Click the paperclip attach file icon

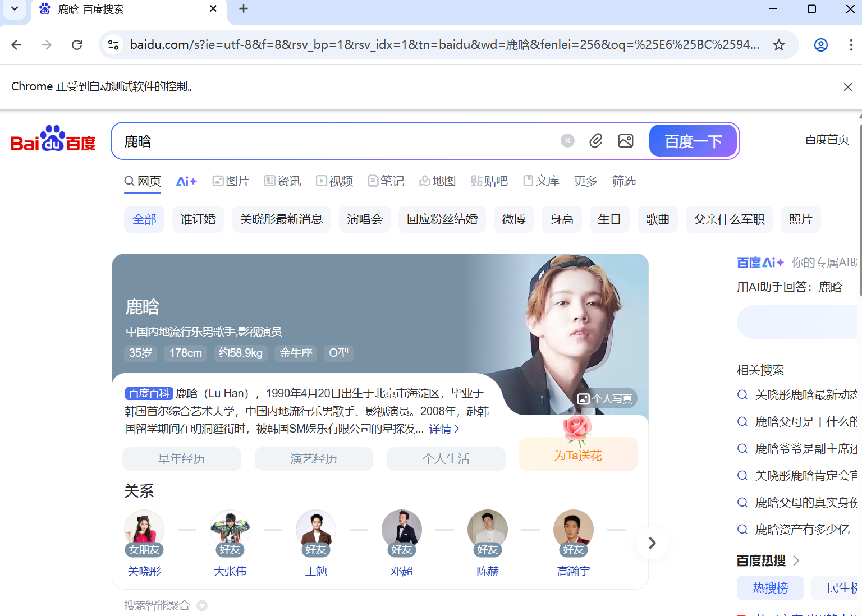point(596,141)
